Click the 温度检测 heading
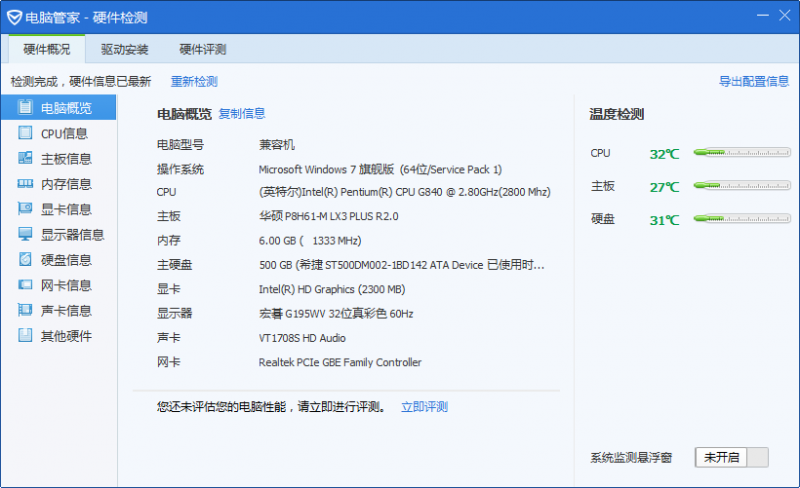Viewport: 800px width, 488px height. click(617, 114)
